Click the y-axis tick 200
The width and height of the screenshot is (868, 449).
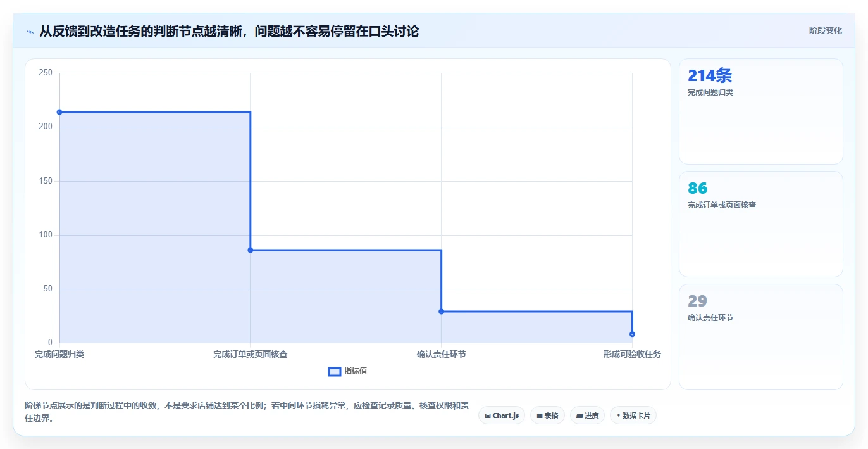[46, 127]
